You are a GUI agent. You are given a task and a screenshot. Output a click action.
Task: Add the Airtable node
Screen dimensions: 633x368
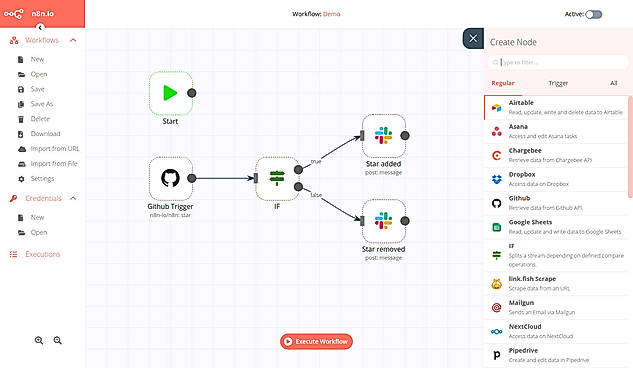[x=556, y=107]
